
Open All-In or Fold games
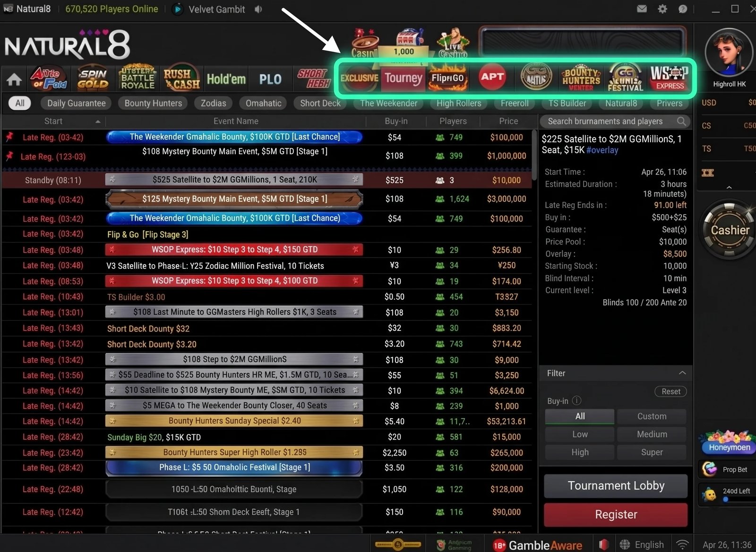pyautogui.click(x=49, y=78)
